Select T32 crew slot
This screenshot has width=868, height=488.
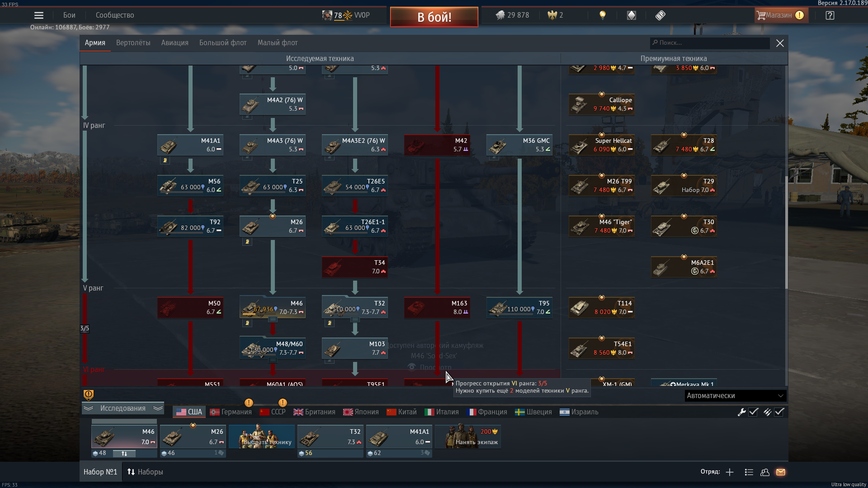330,437
